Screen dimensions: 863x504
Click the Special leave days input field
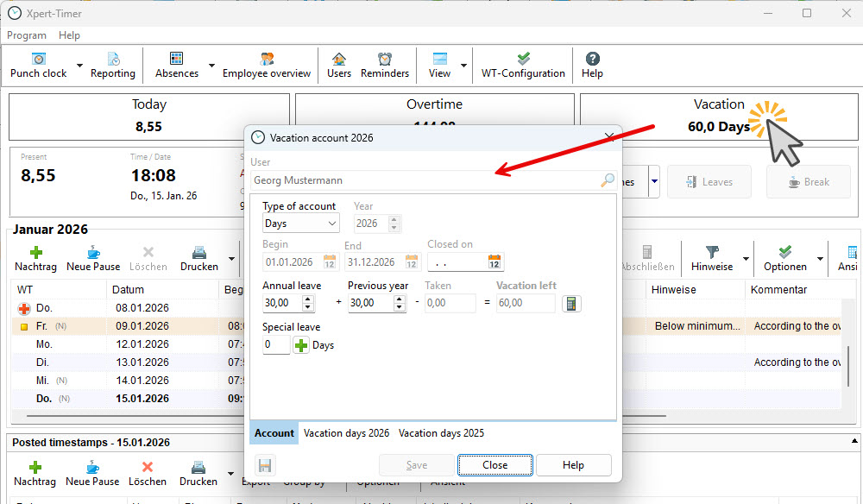pyautogui.click(x=276, y=345)
